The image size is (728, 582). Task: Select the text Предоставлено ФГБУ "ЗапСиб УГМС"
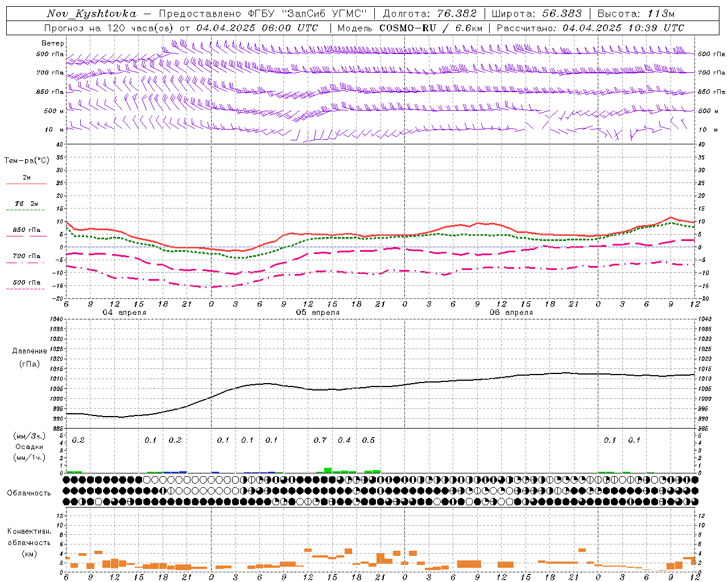coord(263,14)
